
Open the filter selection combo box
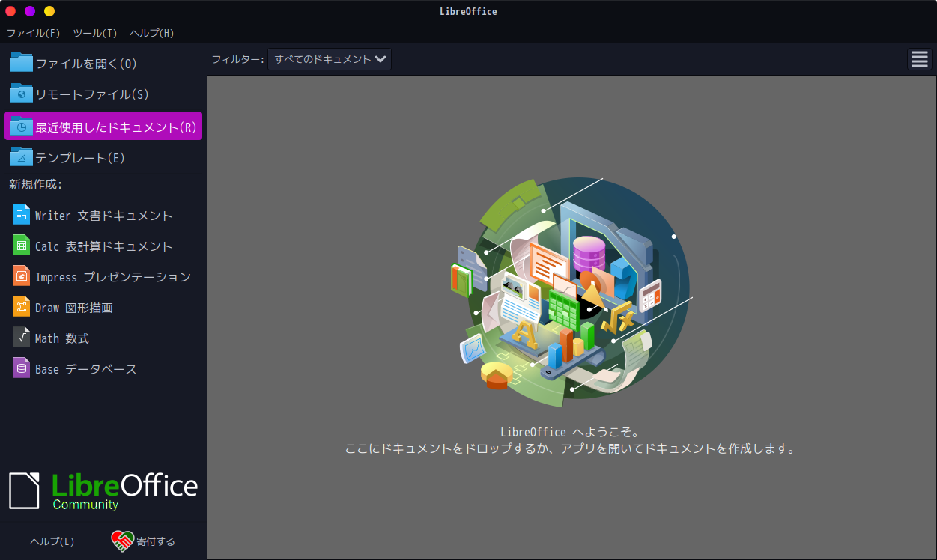coord(328,58)
